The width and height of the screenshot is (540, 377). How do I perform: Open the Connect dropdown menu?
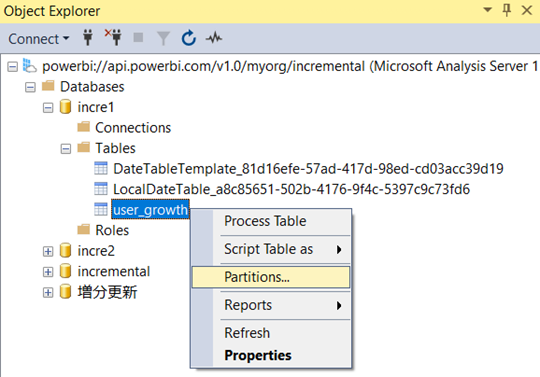point(39,39)
